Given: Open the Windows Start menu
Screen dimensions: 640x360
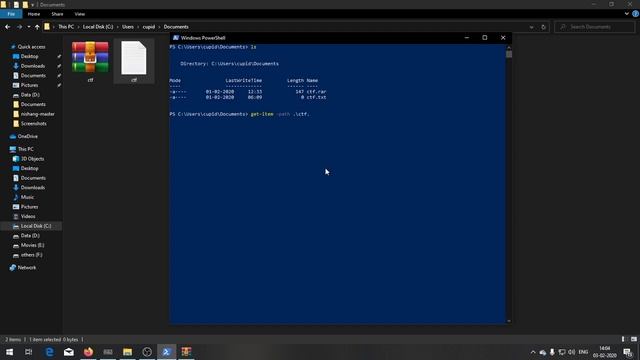Looking at the screenshot, I should [x=9, y=352].
